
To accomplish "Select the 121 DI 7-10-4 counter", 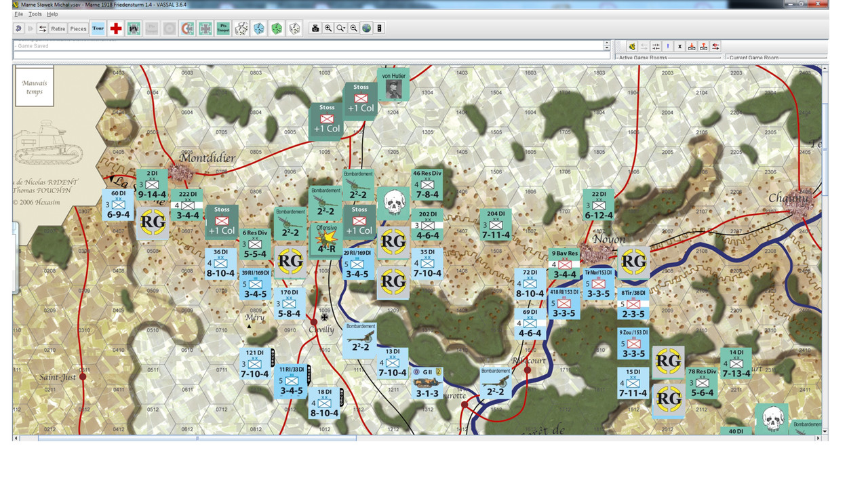I will click(x=256, y=364).
